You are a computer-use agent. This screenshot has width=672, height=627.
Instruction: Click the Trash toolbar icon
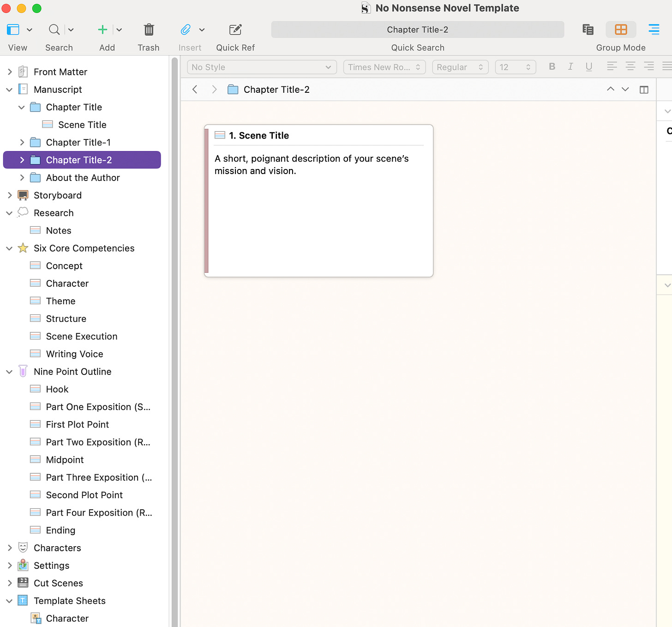coord(149,29)
